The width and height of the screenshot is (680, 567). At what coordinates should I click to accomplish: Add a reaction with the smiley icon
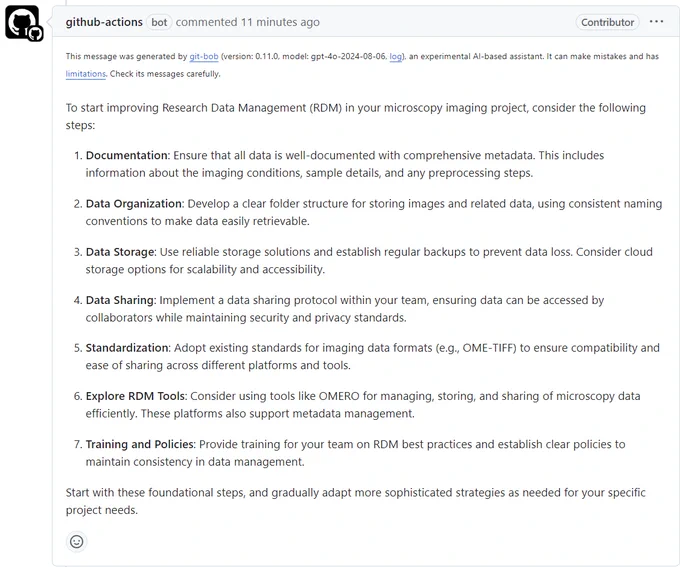pyautogui.click(x=77, y=541)
